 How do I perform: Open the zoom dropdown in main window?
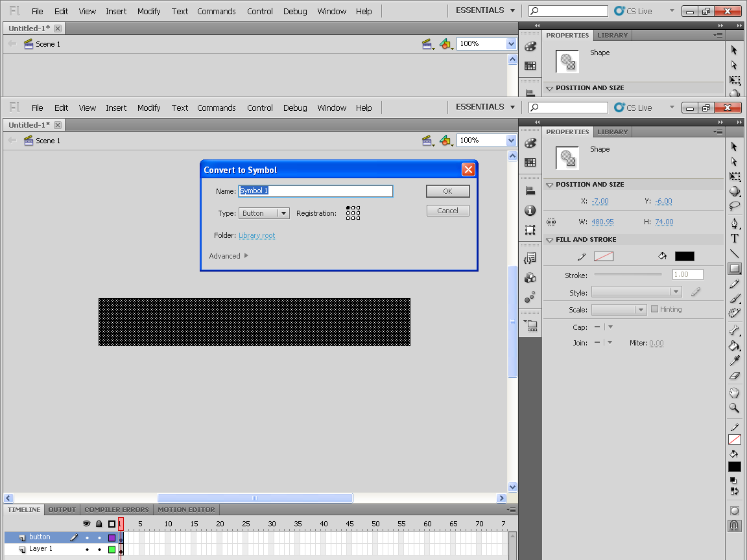point(511,141)
